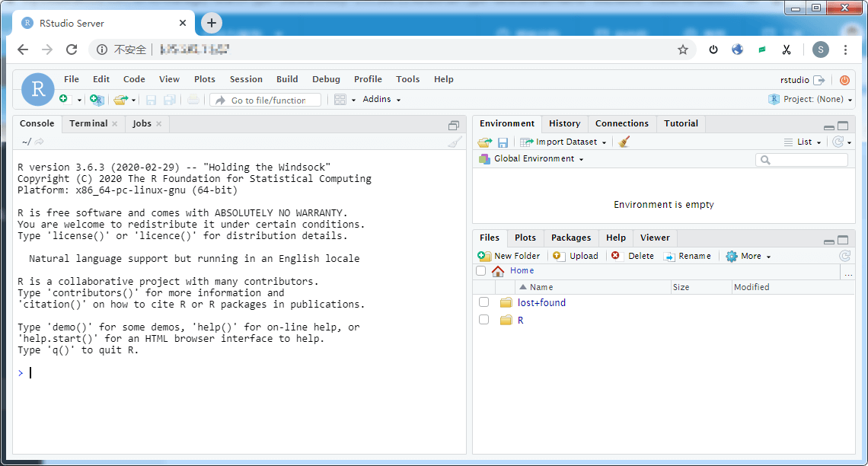
Task: Click the Save workspace disk icon
Action: pos(503,142)
